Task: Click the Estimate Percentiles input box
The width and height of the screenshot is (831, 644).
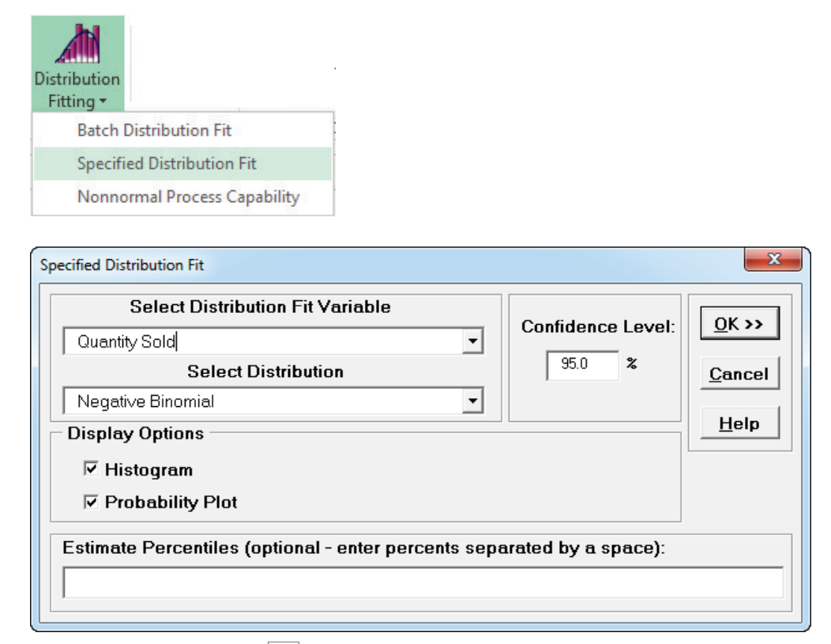Action: click(x=422, y=582)
